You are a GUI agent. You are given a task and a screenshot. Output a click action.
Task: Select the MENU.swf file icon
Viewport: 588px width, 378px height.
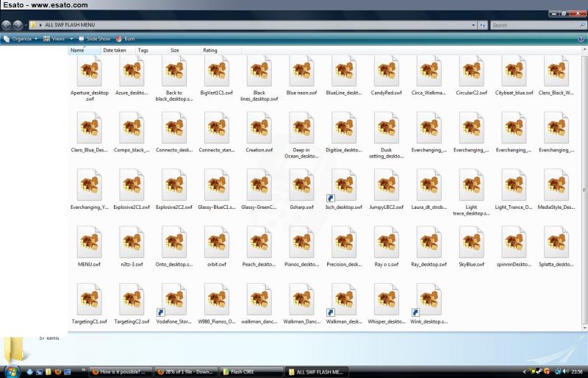(89, 243)
